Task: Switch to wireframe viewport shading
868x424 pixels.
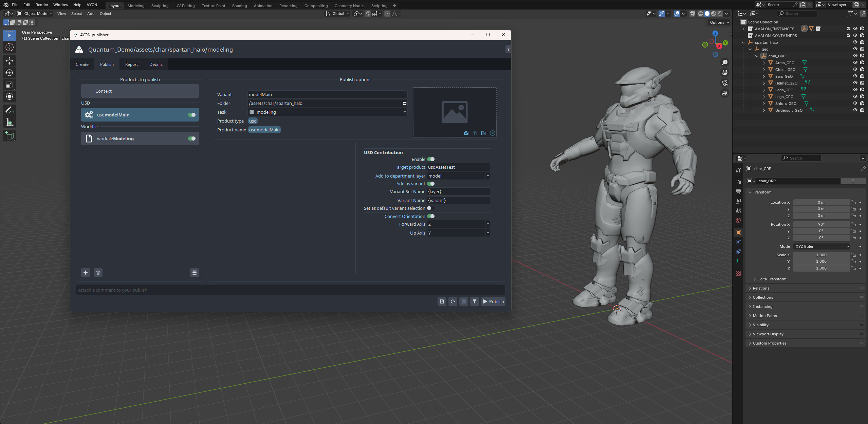Action: 701,14
